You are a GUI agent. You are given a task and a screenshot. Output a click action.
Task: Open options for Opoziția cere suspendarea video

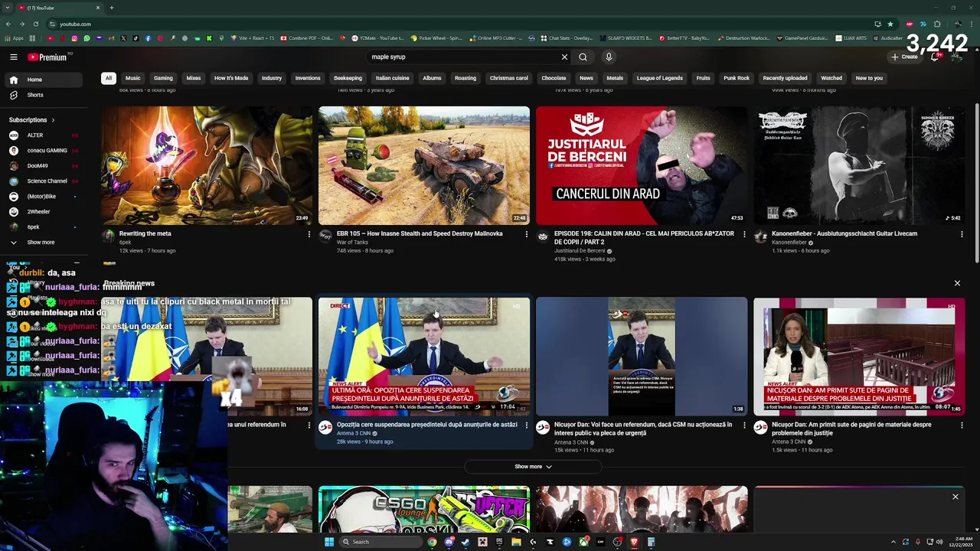[527, 425]
